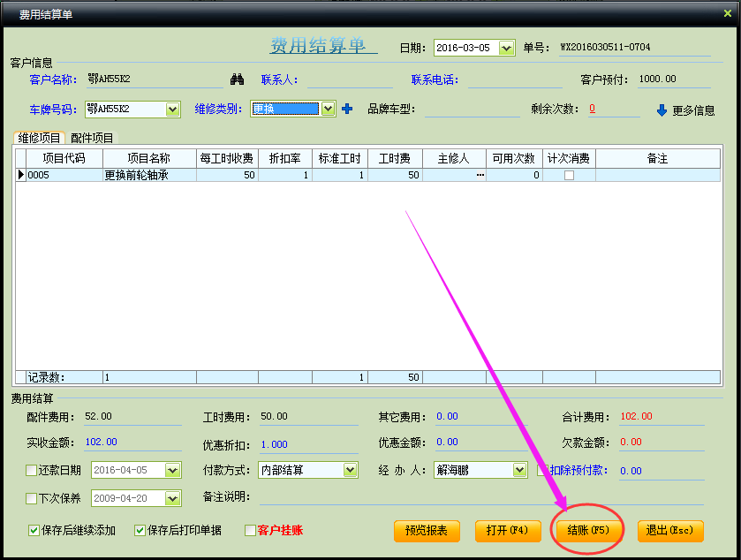The height and width of the screenshot is (560, 741).
Task: Click the 配件费用 value 52.00
Action: tap(98, 416)
